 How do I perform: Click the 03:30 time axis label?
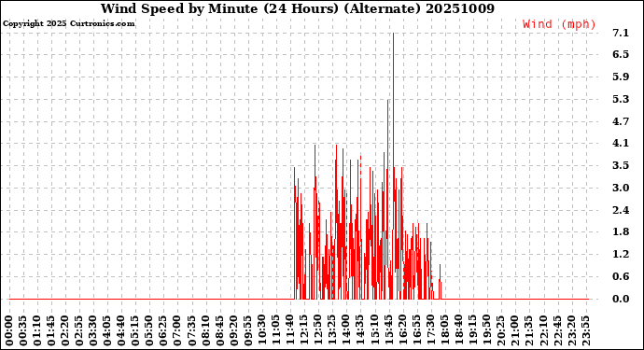point(93,331)
